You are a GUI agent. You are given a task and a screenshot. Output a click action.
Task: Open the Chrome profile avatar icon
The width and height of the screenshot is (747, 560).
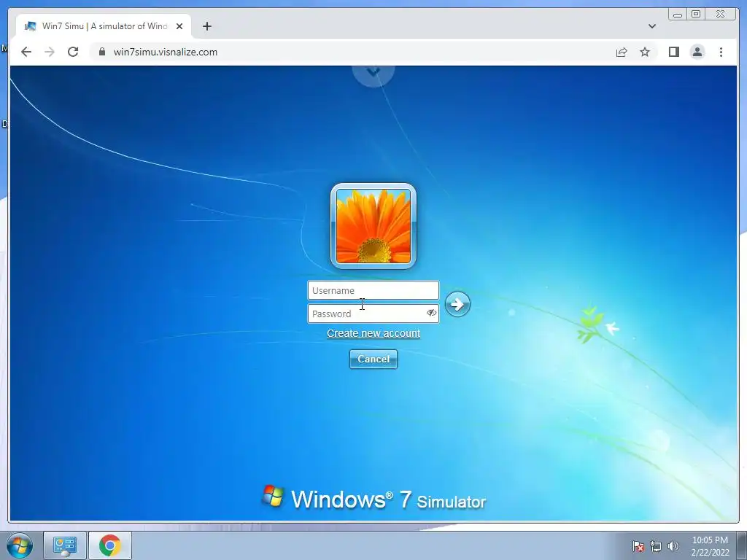click(x=697, y=52)
